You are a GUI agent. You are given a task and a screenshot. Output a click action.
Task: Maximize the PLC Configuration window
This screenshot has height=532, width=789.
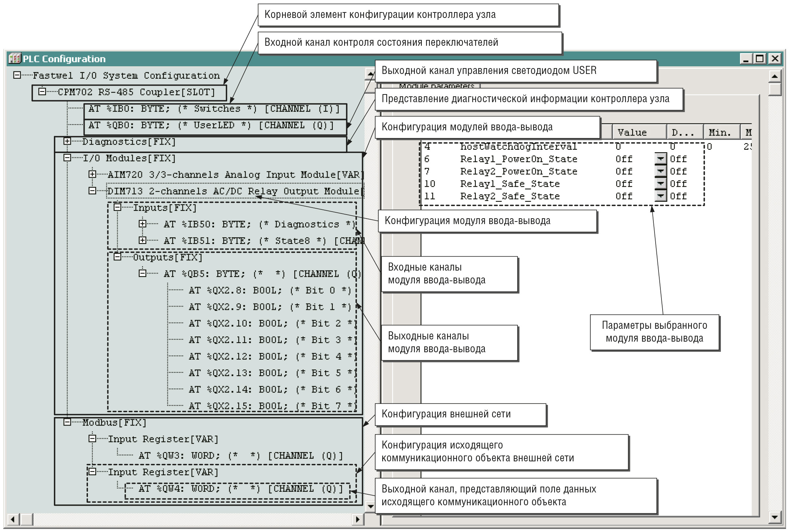tap(760, 59)
